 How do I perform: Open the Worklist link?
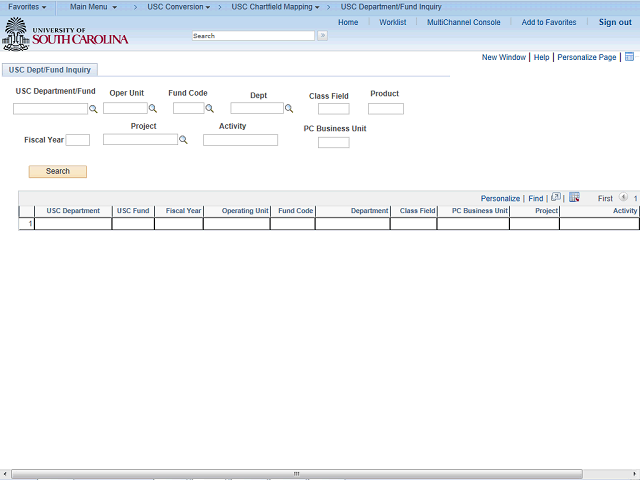coord(393,22)
